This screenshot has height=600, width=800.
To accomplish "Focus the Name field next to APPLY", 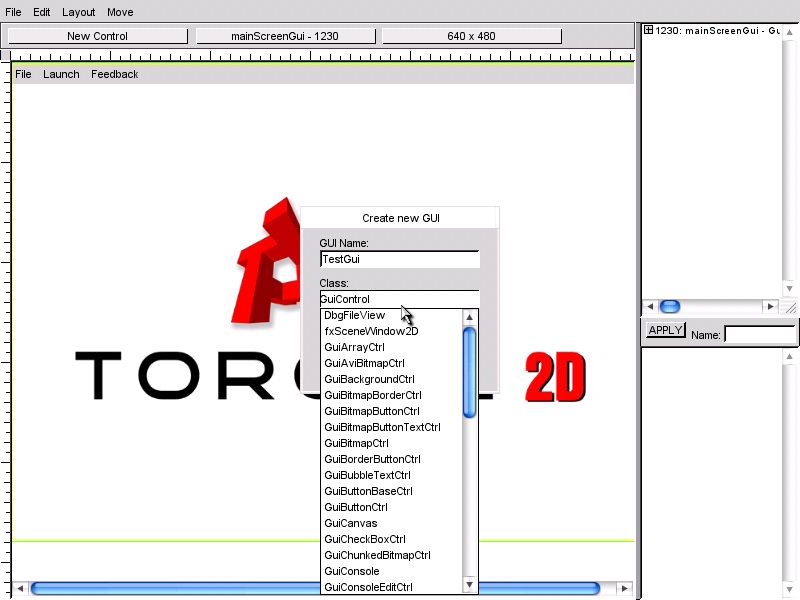I will pos(760,334).
